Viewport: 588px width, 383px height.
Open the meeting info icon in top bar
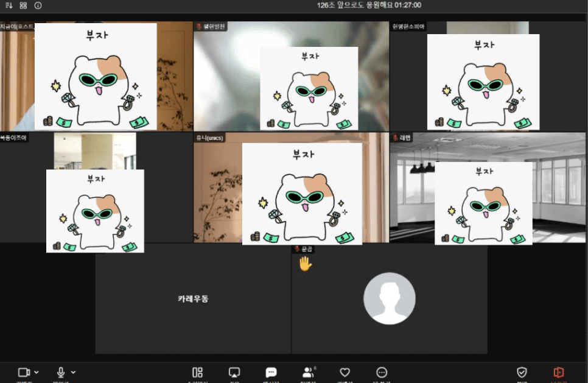[38, 5]
